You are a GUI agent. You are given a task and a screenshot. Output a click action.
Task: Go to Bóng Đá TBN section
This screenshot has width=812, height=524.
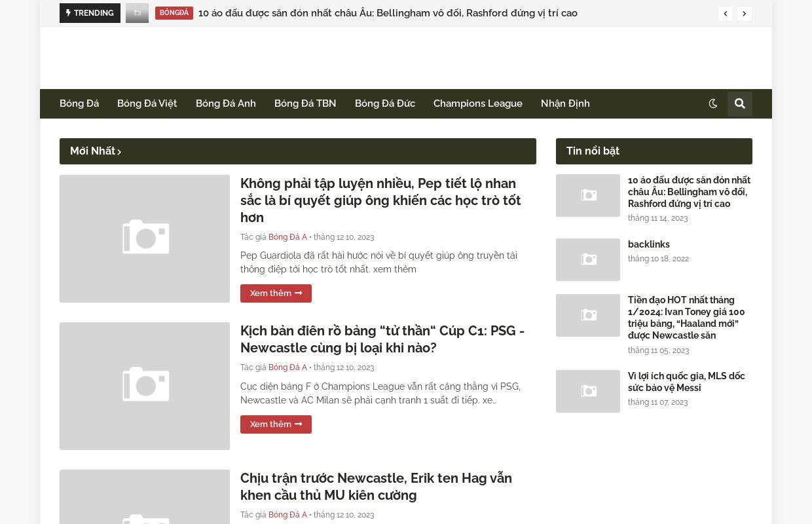pyautogui.click(x=305, y=103)
